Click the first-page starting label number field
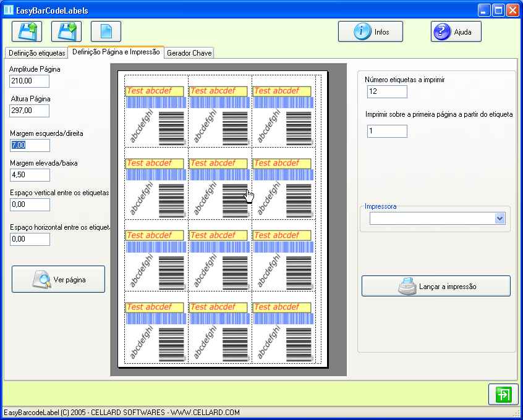The height and width of the screenshot is (420, 523). click(x=386, y=131)
